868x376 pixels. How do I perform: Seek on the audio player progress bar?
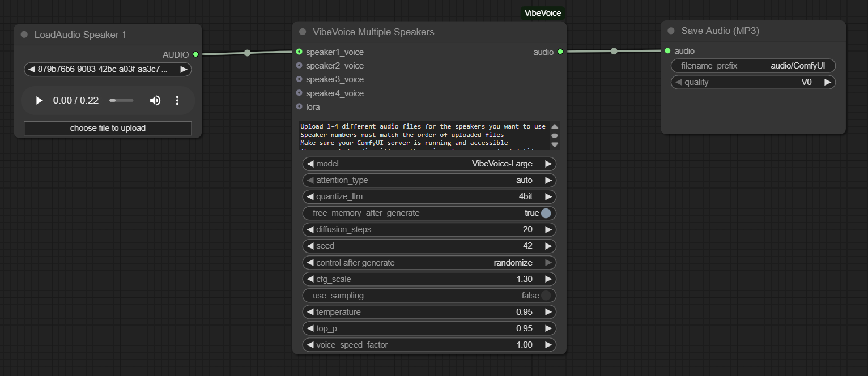point(121,101)
